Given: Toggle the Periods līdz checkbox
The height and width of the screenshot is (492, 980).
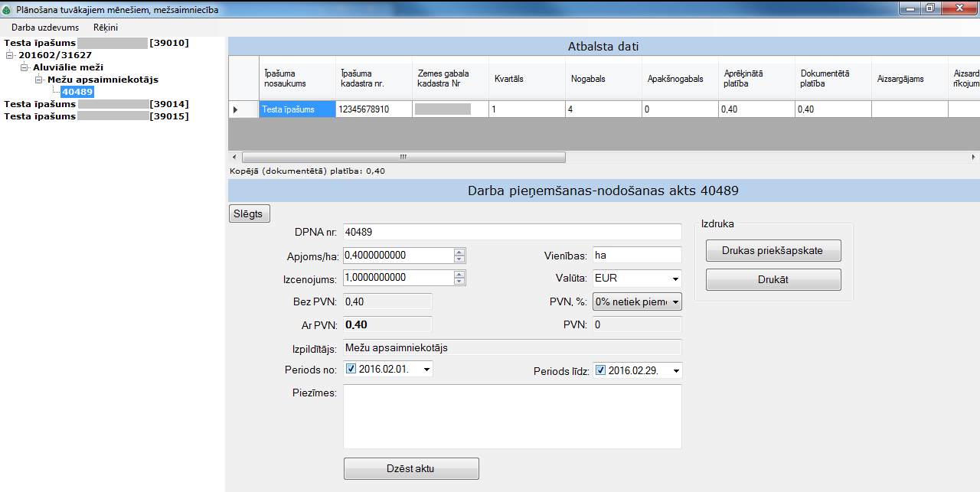Looking at the screenshot, I should pyautogui.click(x=600, y=371).
